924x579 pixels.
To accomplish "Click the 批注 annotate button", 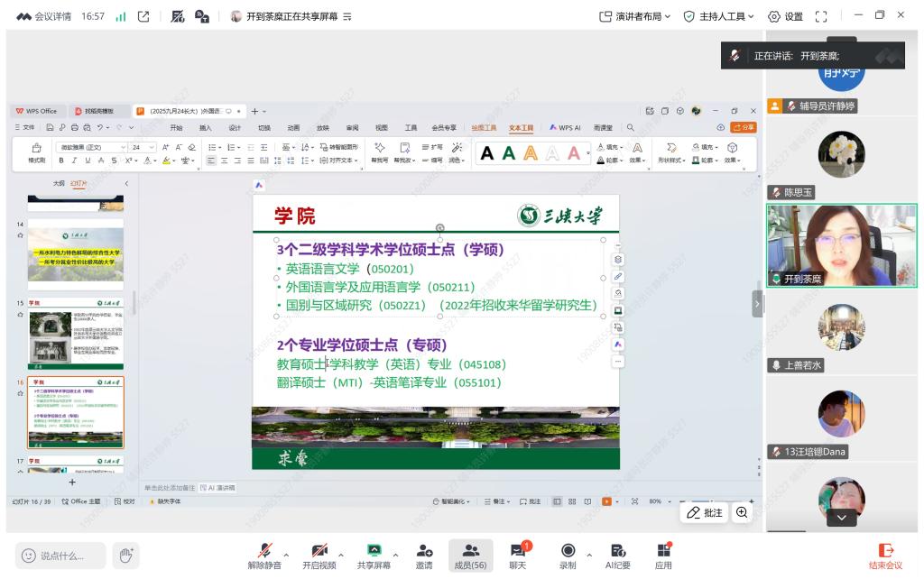I will (x=705, y=512).
